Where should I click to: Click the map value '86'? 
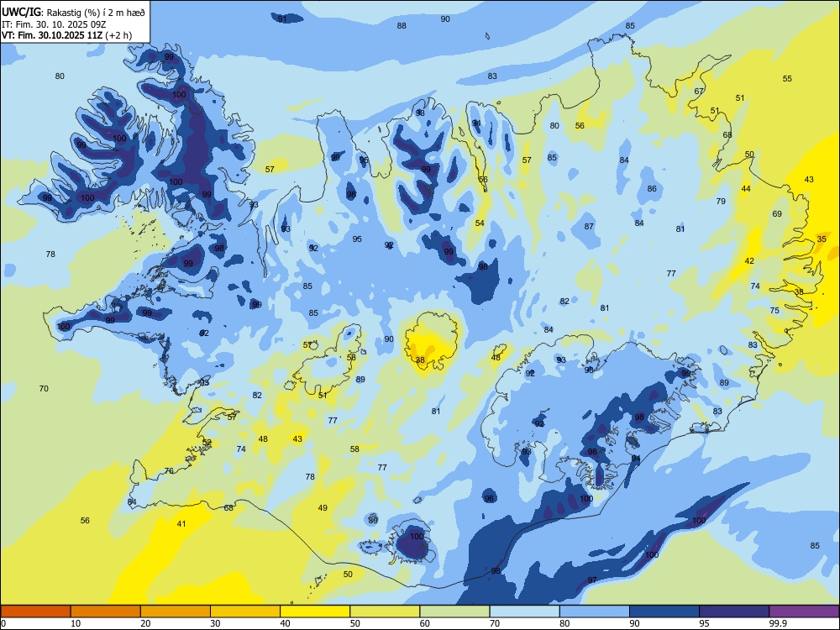click(x=652, y=188)
